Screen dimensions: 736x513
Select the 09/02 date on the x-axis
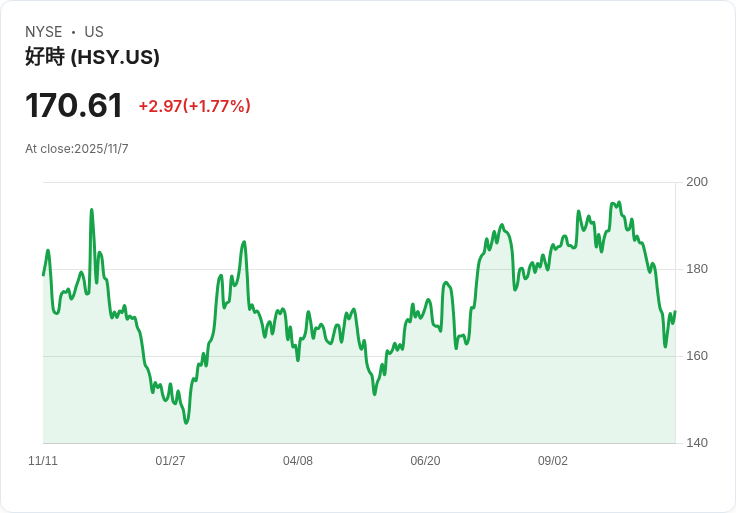click(553, 461)
